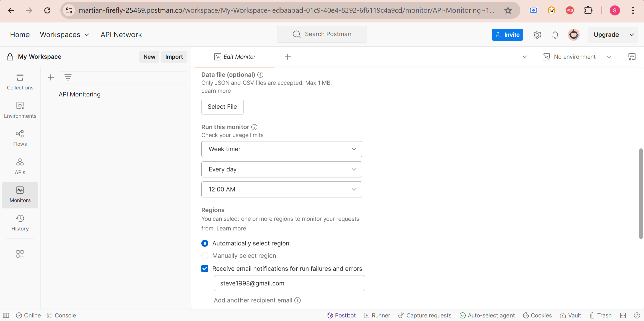Open the notifications bell
Image resolution: width=644 pixels, height=321 pixels.
tap(555, 35)
